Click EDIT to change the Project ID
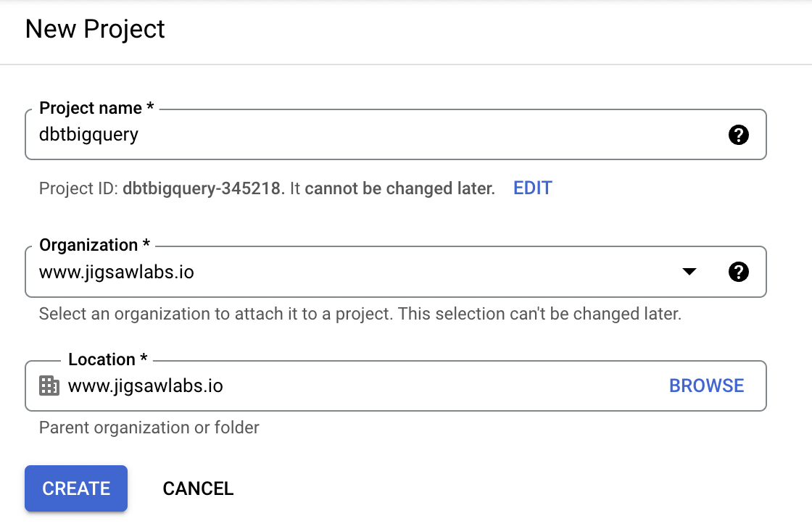 [x=532, y=188]
